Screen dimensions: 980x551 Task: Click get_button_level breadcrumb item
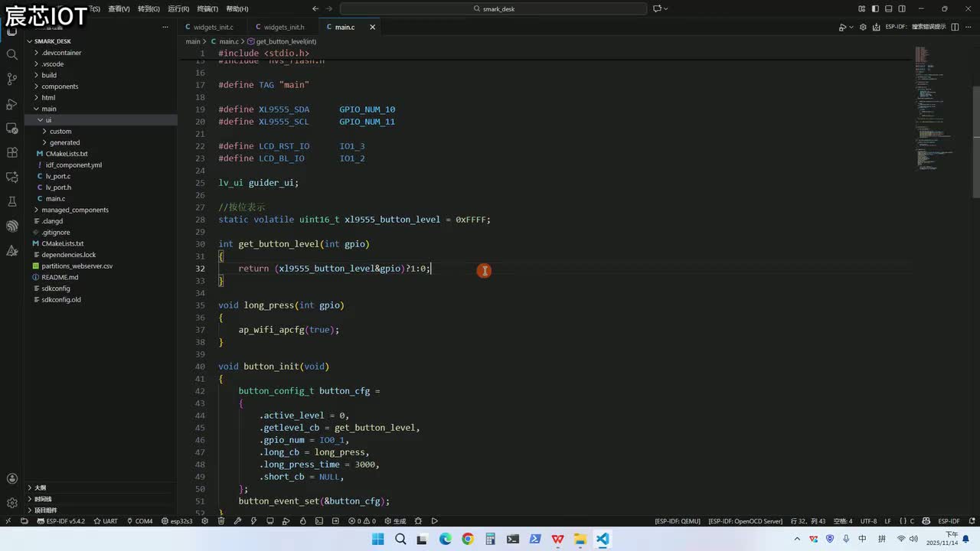click(282, 41)
